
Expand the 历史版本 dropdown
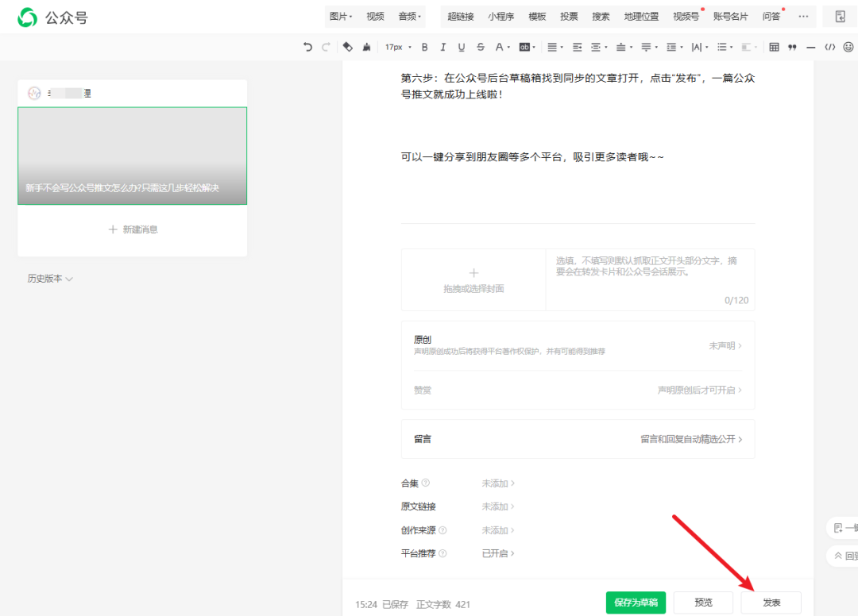tap(50, 279)
